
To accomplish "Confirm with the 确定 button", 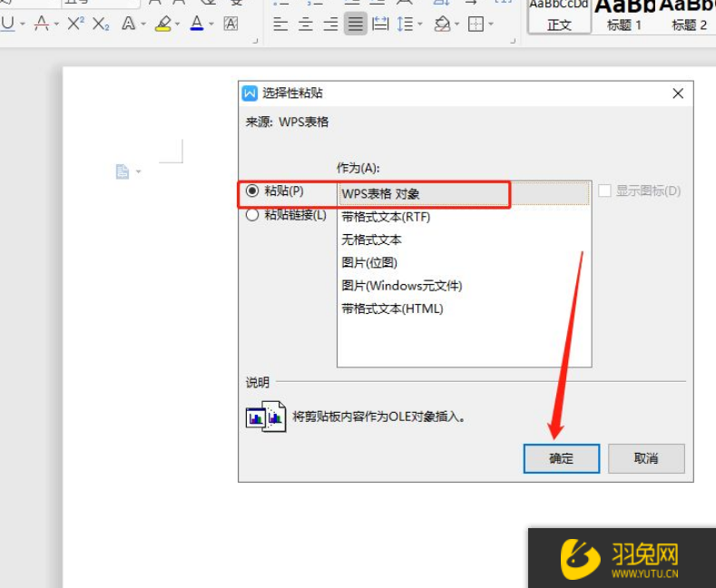I will pos(561,458).
